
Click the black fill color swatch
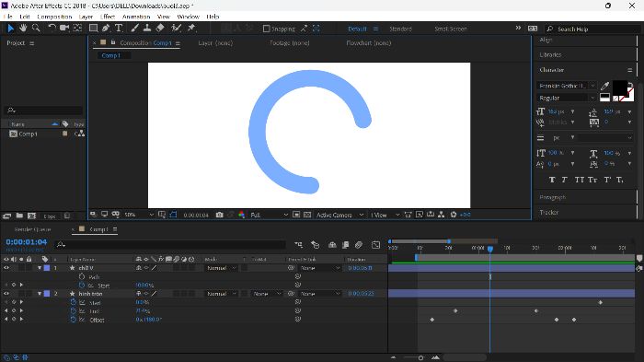click(620, 88)
